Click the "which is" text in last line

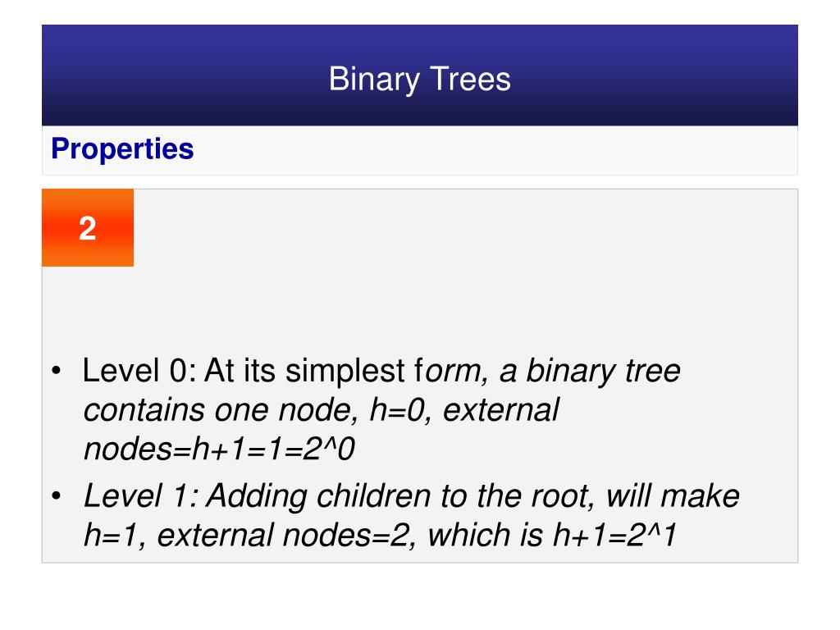485,535
